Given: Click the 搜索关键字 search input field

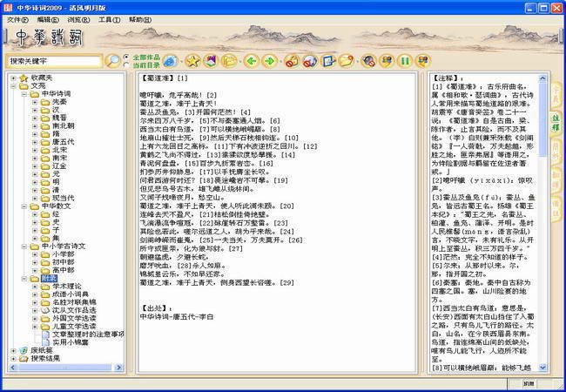Looking at the screenshot, I should point(54,62).
